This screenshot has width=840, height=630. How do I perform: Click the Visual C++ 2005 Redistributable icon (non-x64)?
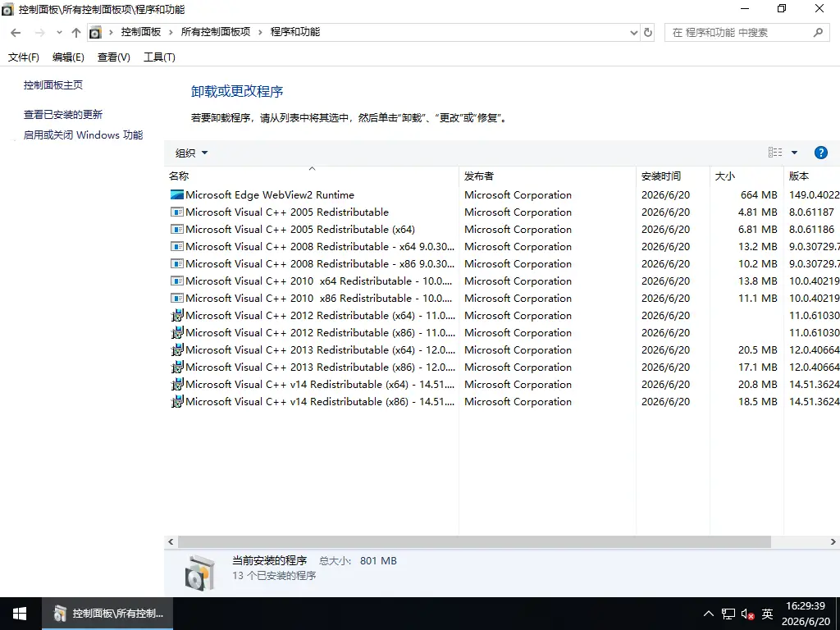(x=177, y=212)
